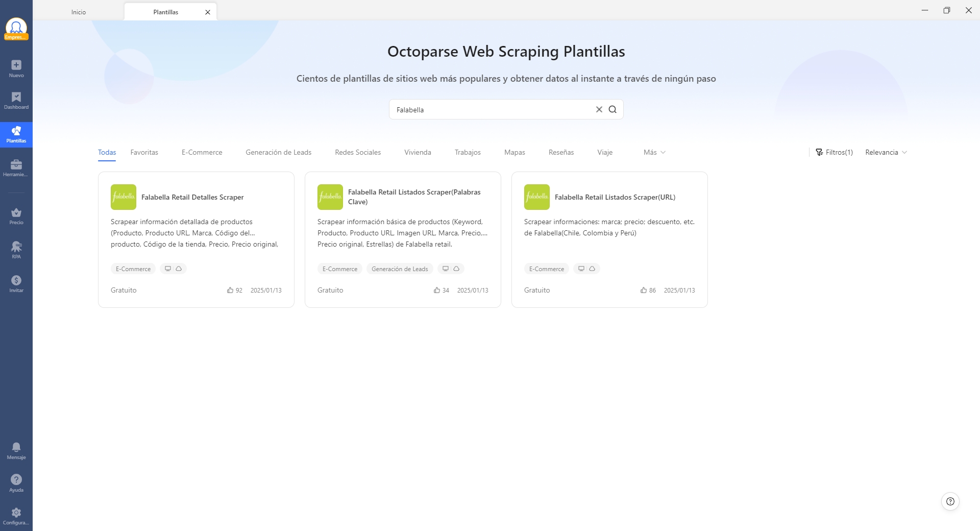Open Mensaje notifications from the sidebar
Viewport: 980px width, 531px height.
[x=16, y=450]
